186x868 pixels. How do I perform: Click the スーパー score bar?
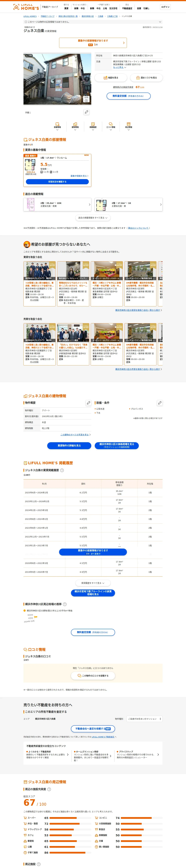tap(70, 818)
